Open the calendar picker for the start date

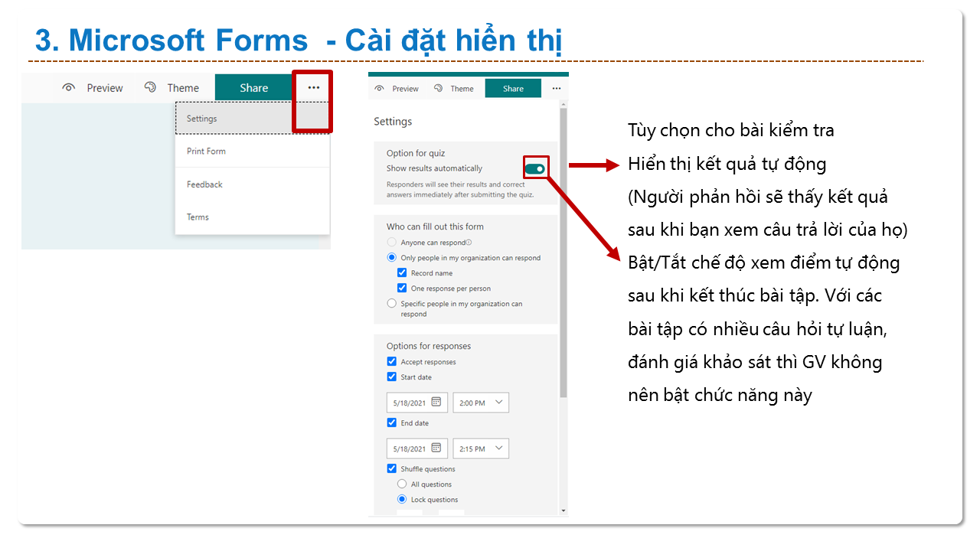[436, 402]
